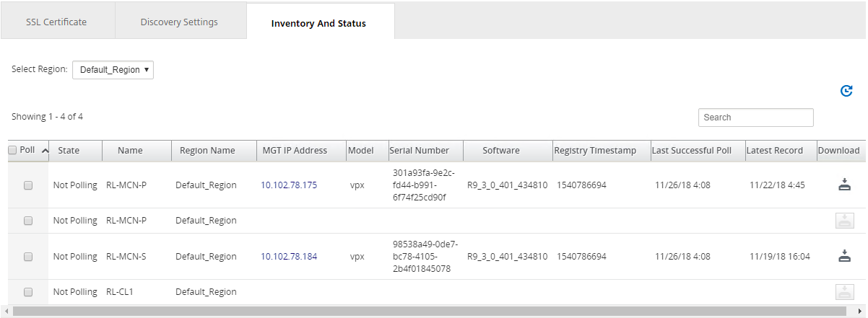Select the Inventory And Status tab
Image resolution: width=868 pixels, height=318 pixels.
pyautogui.click(x=318, y=23)
